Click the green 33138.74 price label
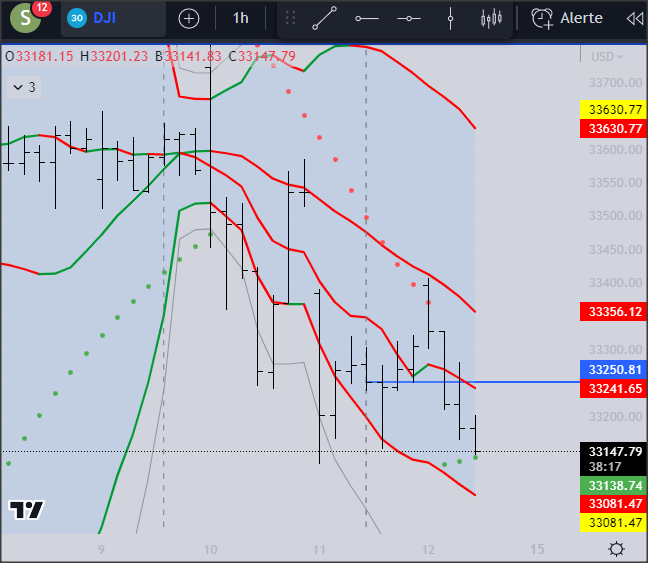Image resolution: width=648 pixels, height=563 pixels. pyautogui.click(x=614, y=485)
